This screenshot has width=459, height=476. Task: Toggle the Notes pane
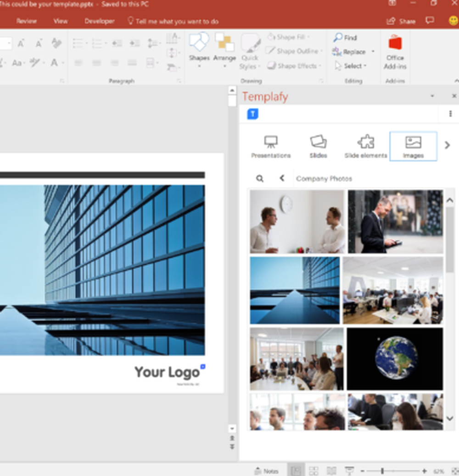(267, 471)
